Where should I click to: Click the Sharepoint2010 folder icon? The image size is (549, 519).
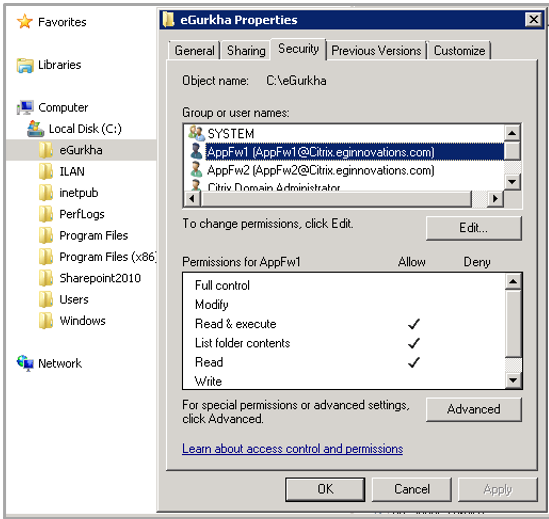pyautogui.click(x=46, y=278)
